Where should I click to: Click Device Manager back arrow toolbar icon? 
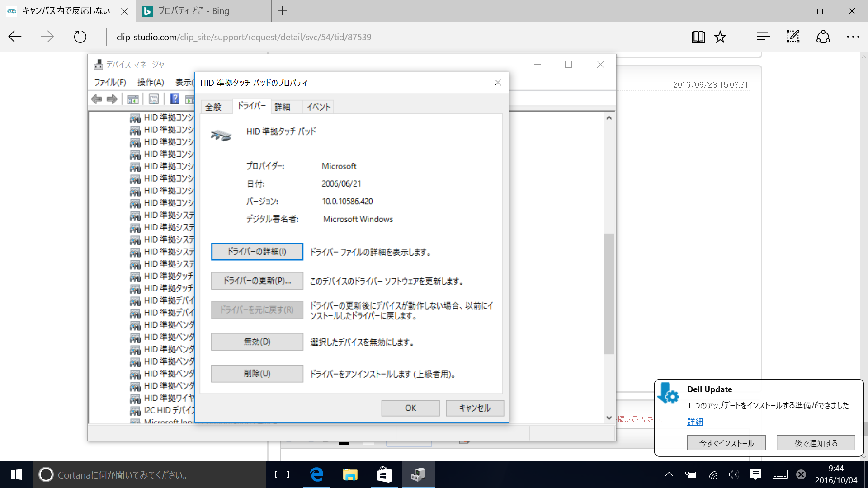click(96, 99)
